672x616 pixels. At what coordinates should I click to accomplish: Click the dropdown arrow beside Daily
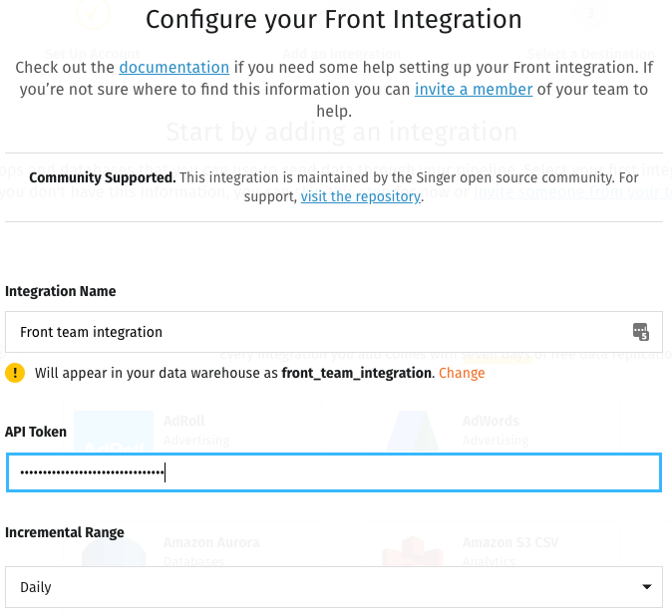point(647,587)
